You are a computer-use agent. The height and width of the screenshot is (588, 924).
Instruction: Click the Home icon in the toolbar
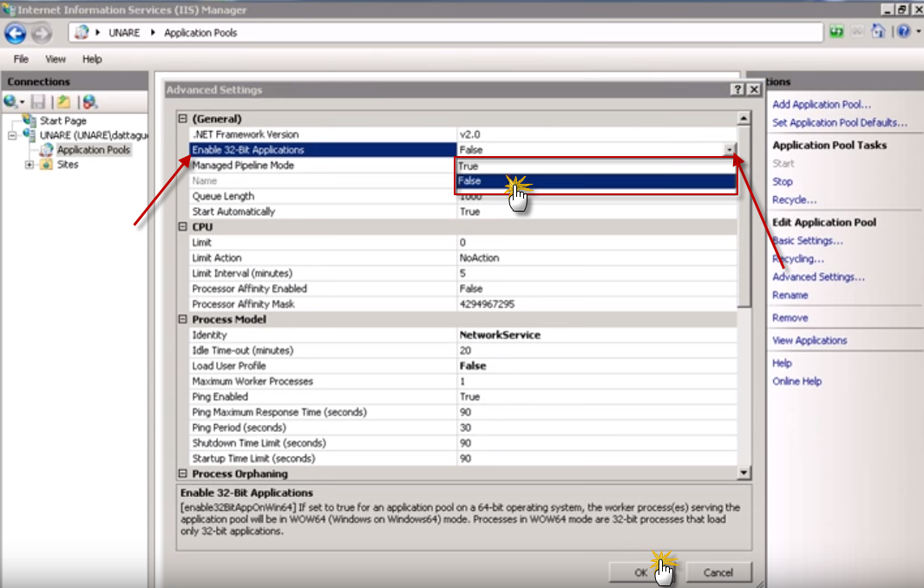pos(878,32)
